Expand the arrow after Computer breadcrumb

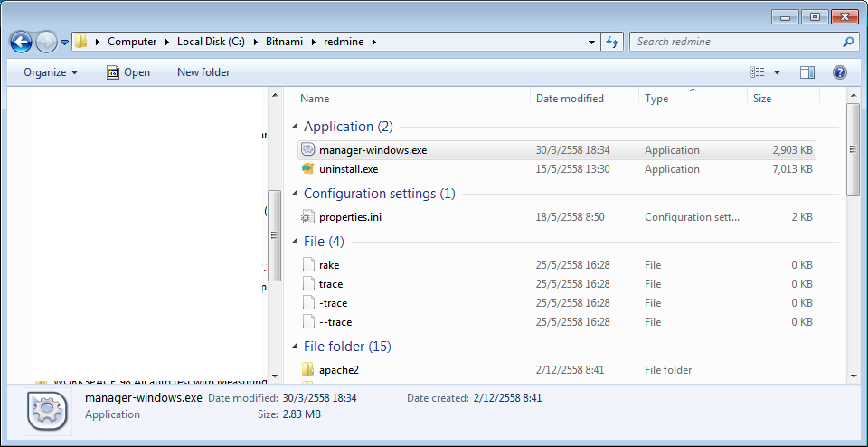[167, 42]
